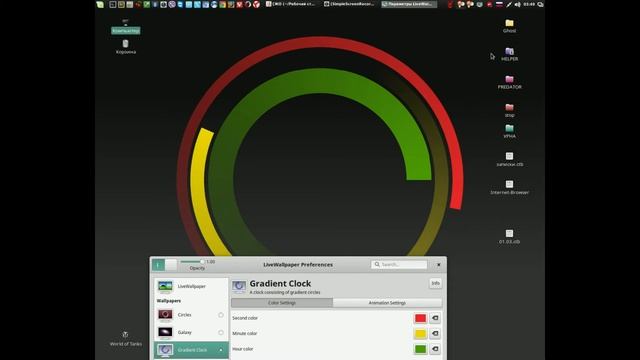Select the PREDATOR folder on desktop

509,82
